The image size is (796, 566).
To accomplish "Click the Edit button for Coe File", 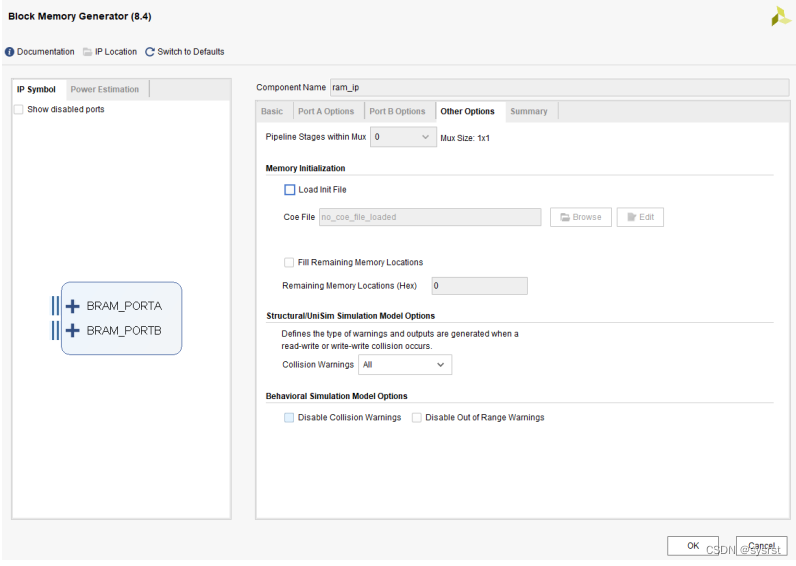I will point(640,217).
